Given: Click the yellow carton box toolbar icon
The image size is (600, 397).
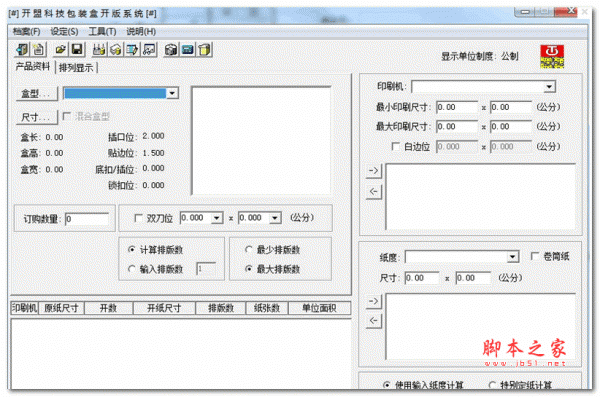Looking at the screenshot, I should pos(205,49).
